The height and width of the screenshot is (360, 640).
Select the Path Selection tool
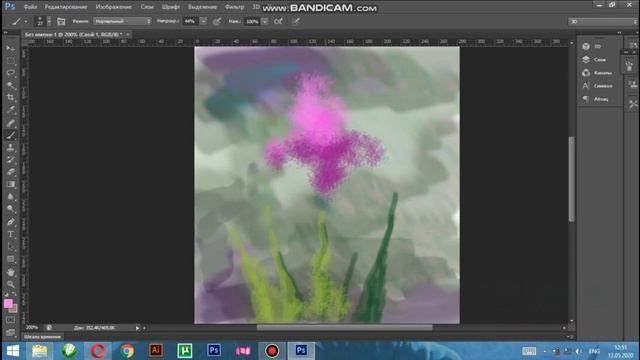(11, 247)
